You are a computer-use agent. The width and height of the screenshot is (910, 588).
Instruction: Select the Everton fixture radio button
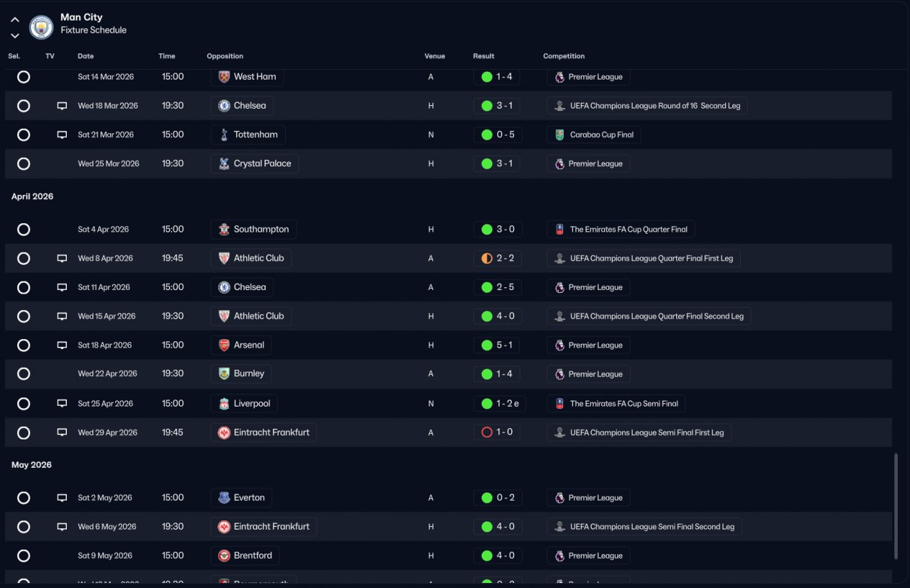23,498
